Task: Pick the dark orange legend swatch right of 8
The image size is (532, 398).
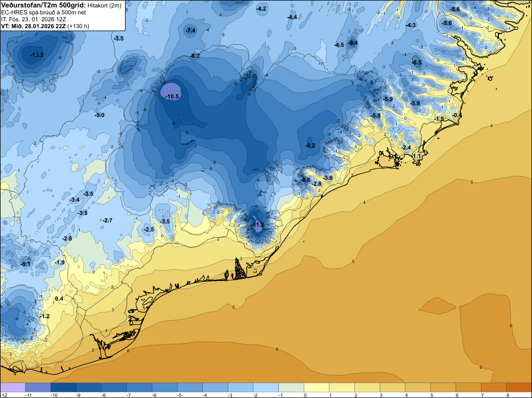Action: [x=519, y=387]
